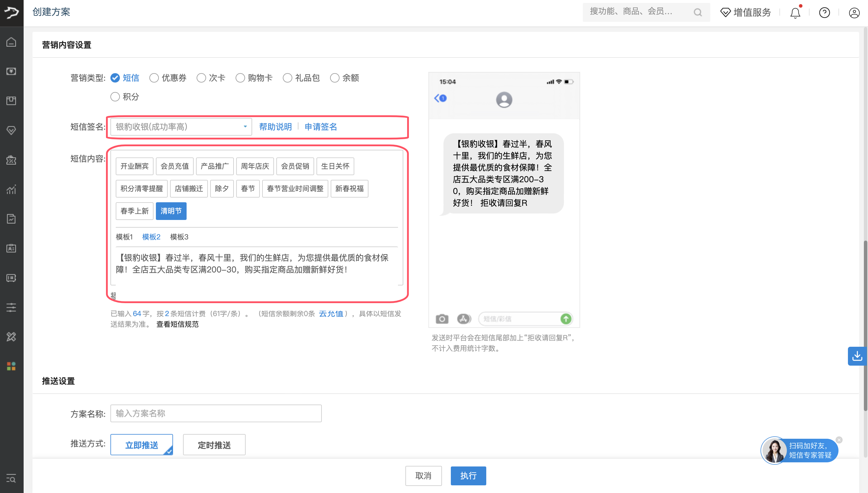This screenshot has width=868, height=493.
Task: Open the colorful apps grid icon
Action: click(x=11, y=366)
